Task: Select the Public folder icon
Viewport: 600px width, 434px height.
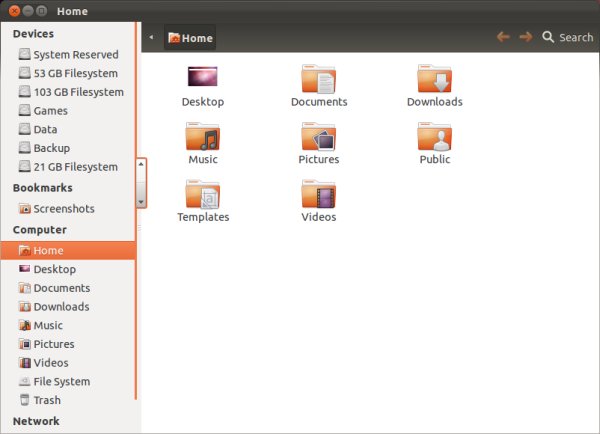Action: [434, 136]
